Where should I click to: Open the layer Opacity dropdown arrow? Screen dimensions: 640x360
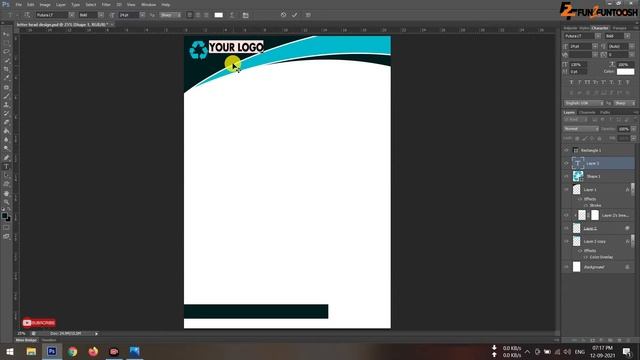[633, 129]
